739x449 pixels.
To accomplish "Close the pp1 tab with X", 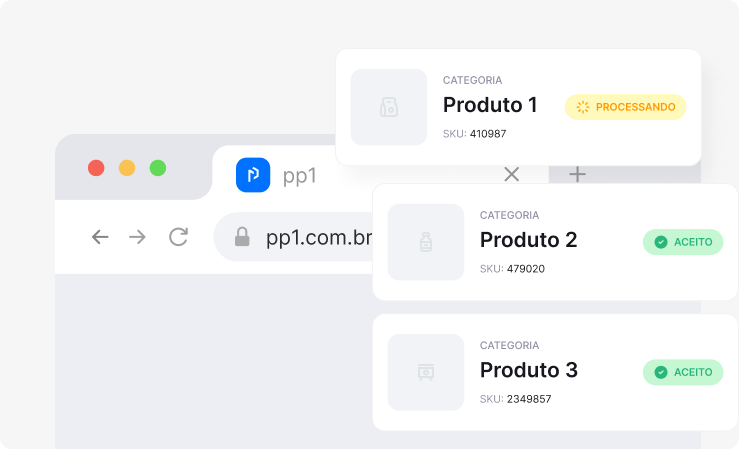I will (x=511, y=174).
